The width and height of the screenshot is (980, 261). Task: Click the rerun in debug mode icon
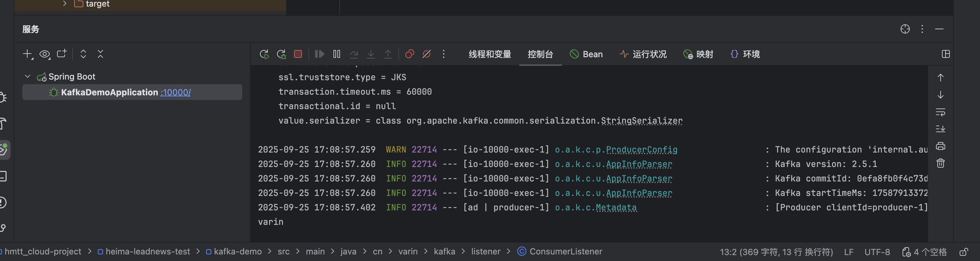pos(281,54)
